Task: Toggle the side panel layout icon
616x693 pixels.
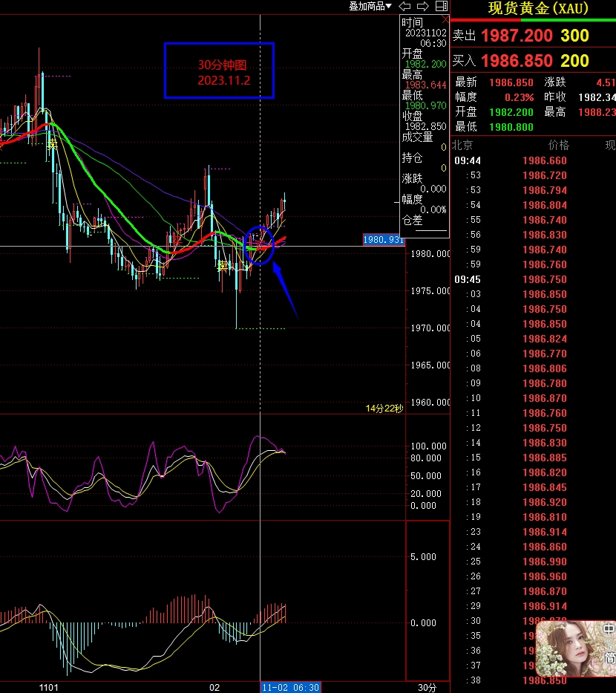Action: point(442,6)
